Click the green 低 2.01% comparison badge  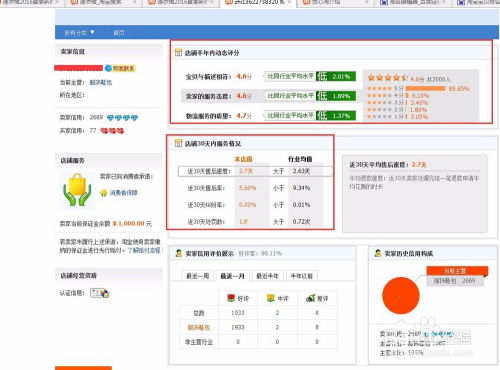[336, 76]
